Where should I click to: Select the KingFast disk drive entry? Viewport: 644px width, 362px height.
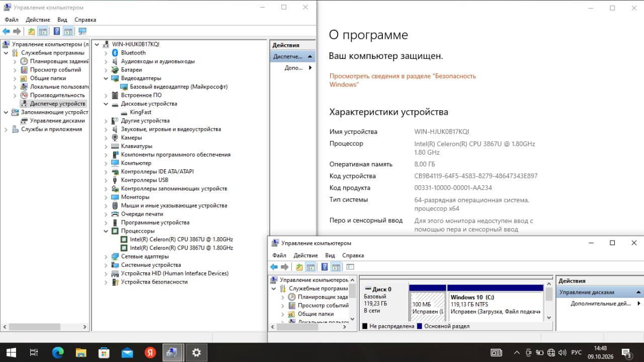(x=140, y=112)
